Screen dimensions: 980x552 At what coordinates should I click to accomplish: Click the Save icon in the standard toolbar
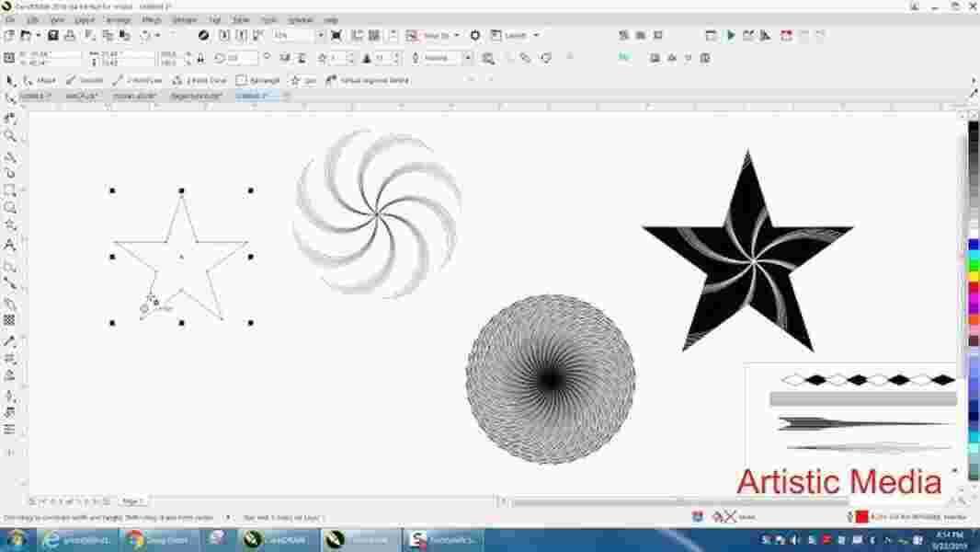pyautogui.click(x=53, y=36)
